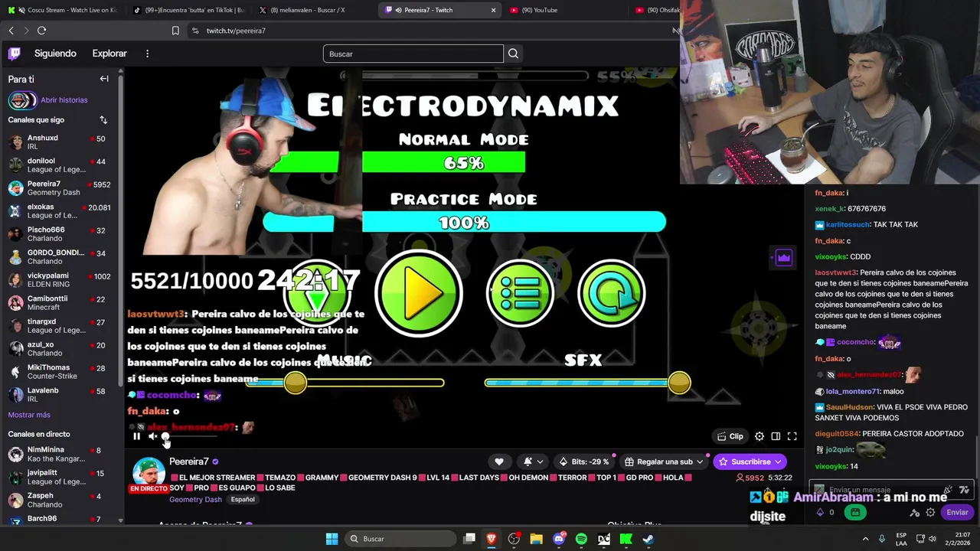Click karlitossuch username in chat

pyautogui.click(x=848, y=225)
